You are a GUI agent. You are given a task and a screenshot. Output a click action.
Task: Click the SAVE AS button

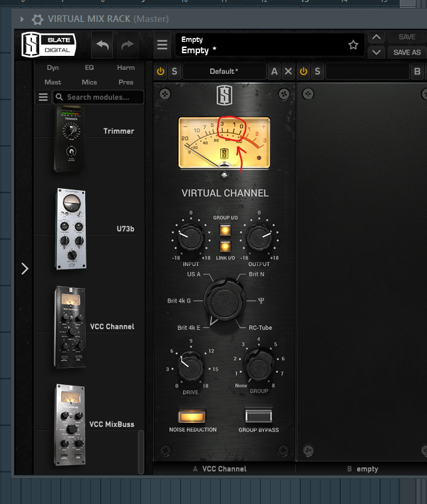[407, 52]
